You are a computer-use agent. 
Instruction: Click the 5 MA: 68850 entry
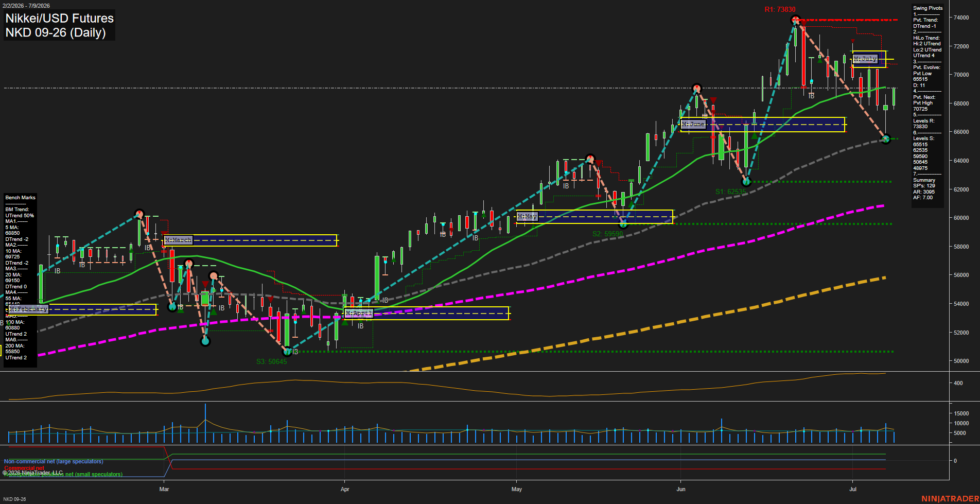pos(12,230)
